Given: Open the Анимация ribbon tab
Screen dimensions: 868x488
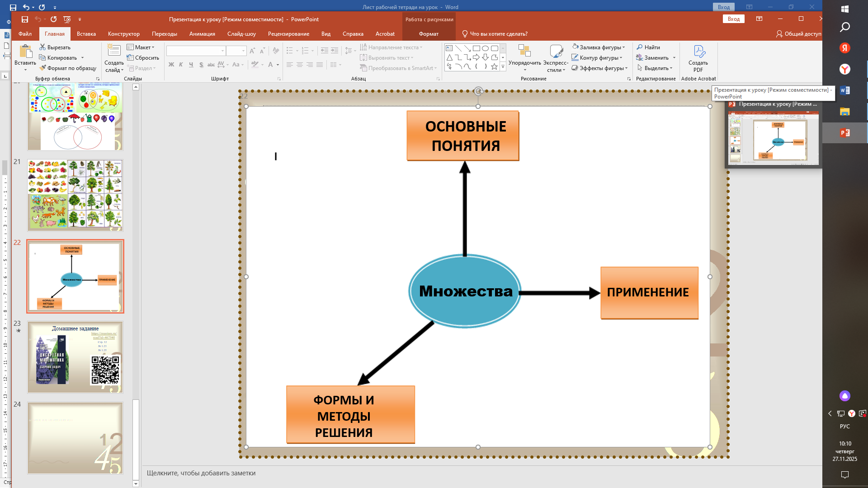Looking at the screenshot, I should coord(202,34).
